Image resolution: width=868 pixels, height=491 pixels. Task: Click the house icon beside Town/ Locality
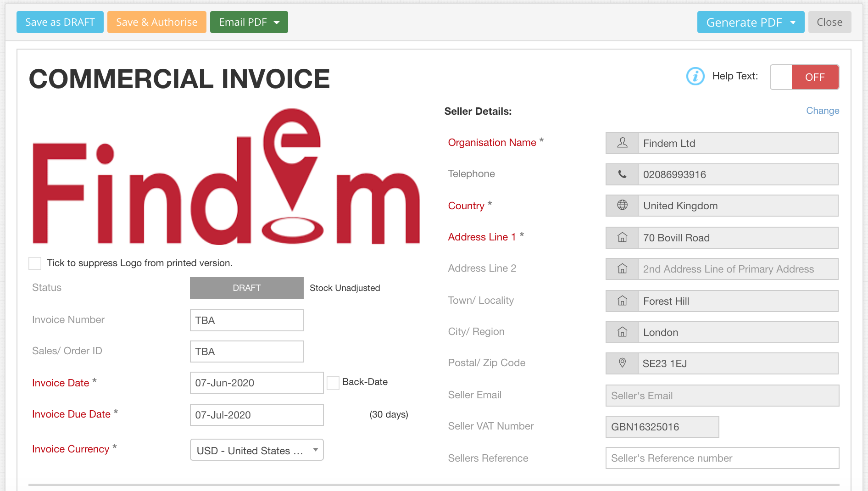[x=622, y=301]
